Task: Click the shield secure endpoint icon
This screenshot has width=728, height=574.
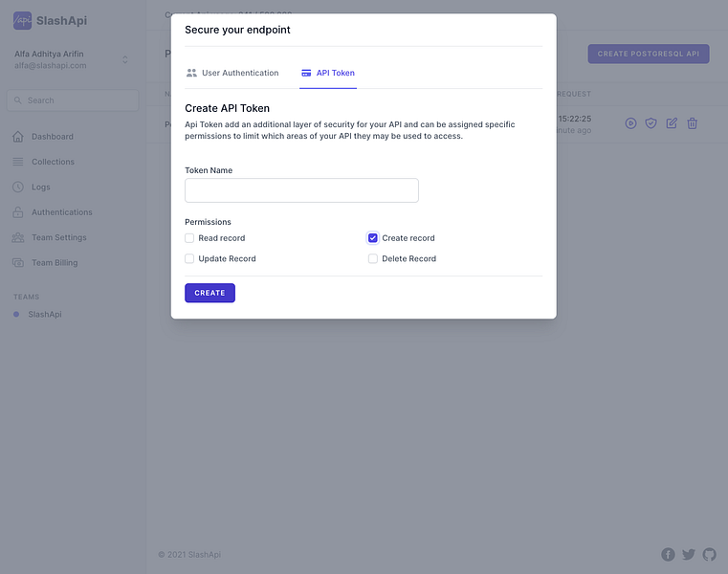Action: click(651, 123)
